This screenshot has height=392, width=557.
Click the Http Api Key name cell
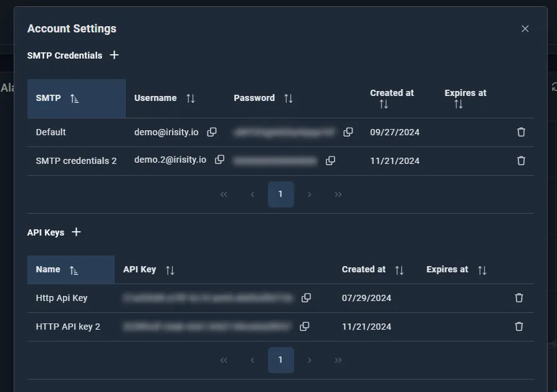(x=62, y=298)
